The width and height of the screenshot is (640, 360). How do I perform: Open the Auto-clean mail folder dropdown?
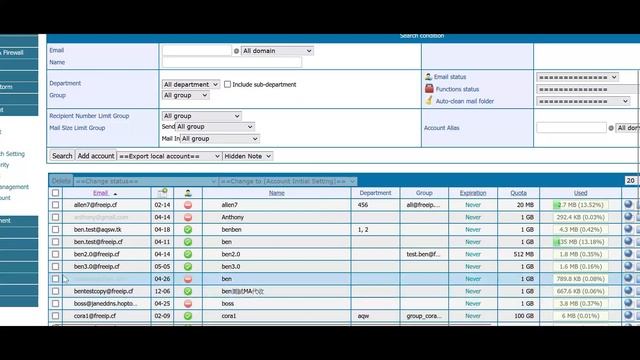coord(583,101)
